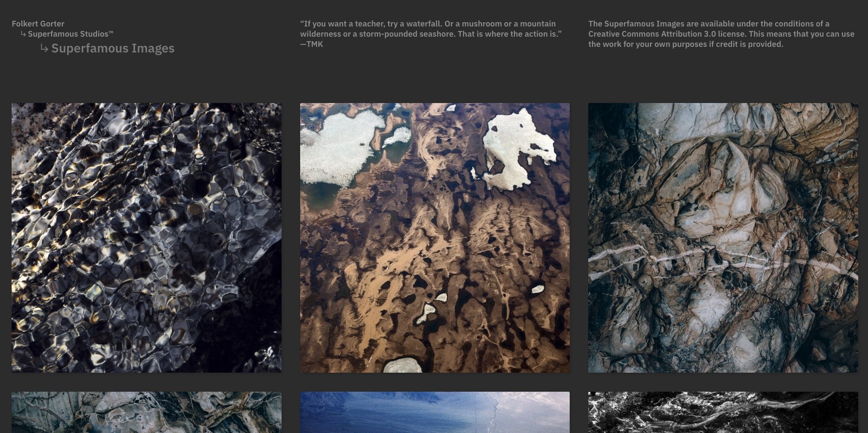Open the aerial tundra landscape photo

click(435, 238)
